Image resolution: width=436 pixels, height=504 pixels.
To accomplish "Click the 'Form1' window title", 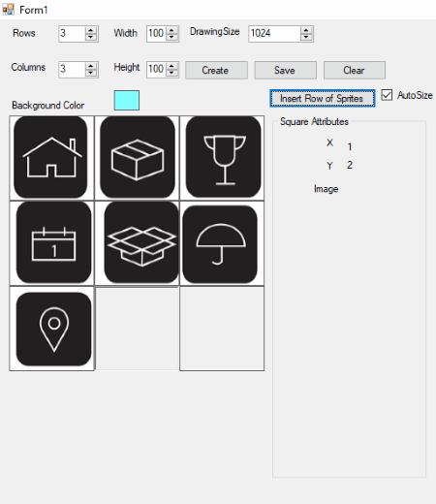I will tap(34, 10).
